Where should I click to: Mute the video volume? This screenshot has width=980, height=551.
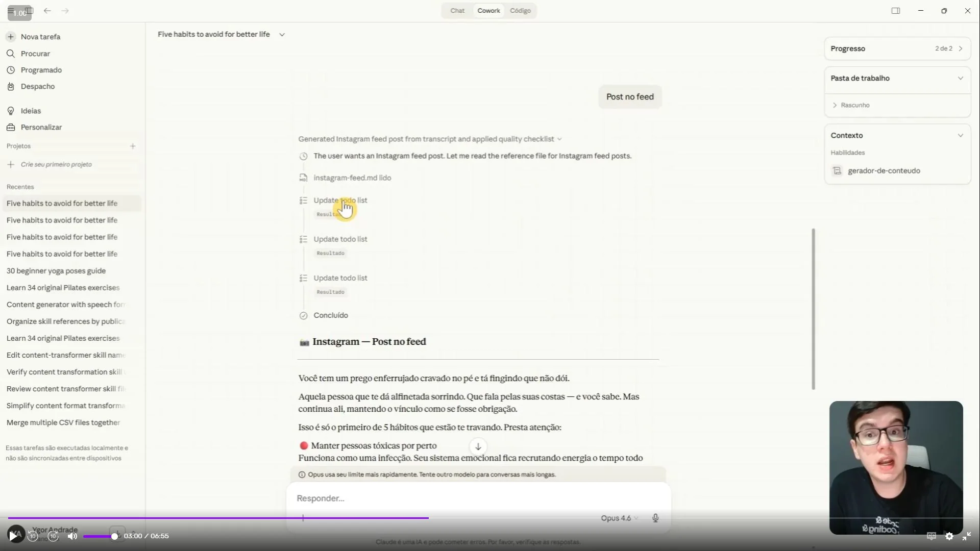point(72,536)
